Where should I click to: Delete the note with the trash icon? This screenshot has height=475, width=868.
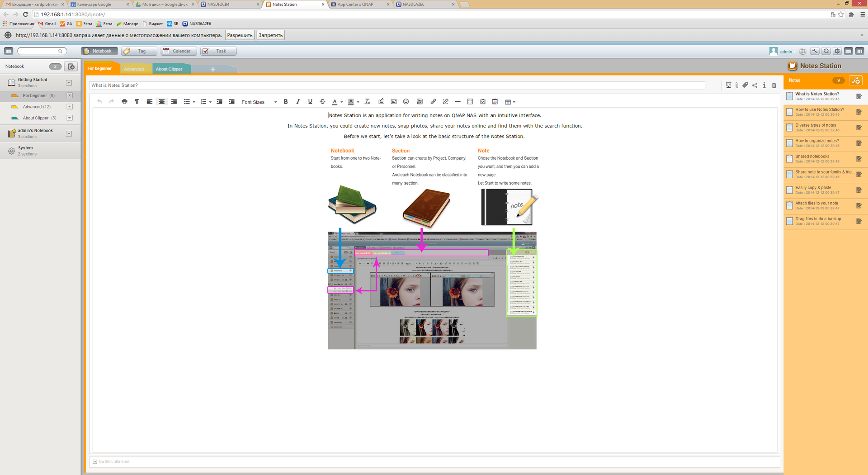[x=774, y=85]
